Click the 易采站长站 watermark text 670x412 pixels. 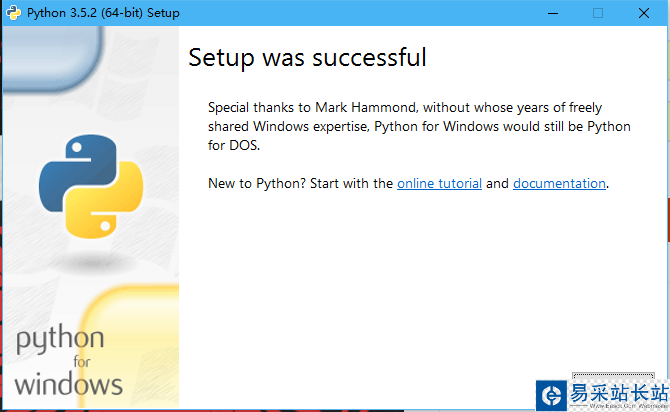point(617,393)
